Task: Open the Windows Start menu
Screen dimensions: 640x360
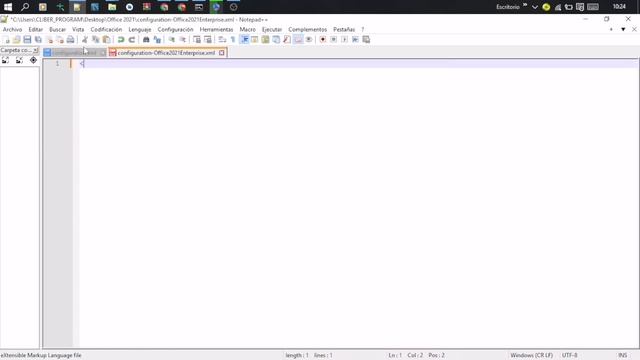Action: tap(8, 7)
